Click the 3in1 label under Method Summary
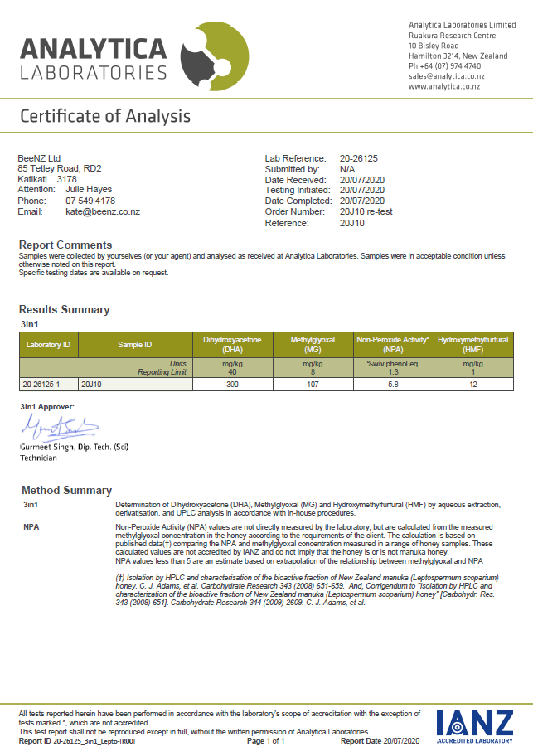 (31, 505)
